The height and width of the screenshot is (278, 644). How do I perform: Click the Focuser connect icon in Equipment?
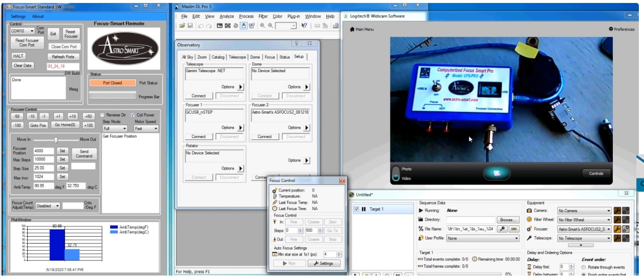[626, 229]
